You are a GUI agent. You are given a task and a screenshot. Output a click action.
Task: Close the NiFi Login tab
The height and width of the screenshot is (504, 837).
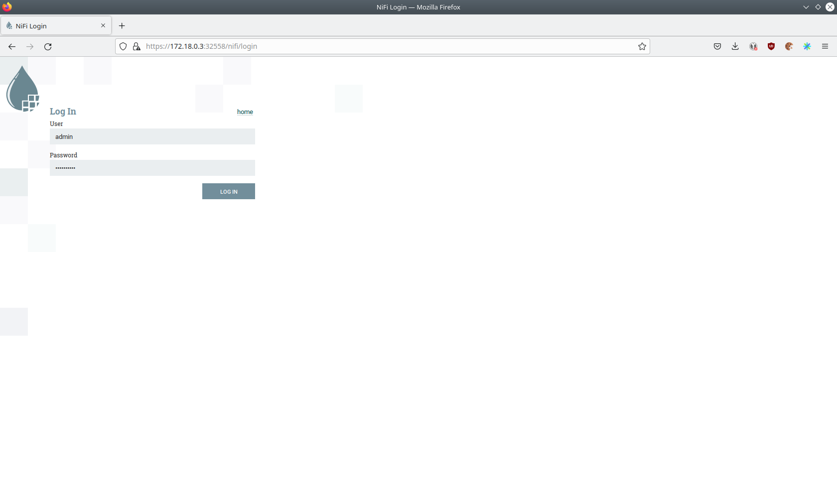point(103,25)
